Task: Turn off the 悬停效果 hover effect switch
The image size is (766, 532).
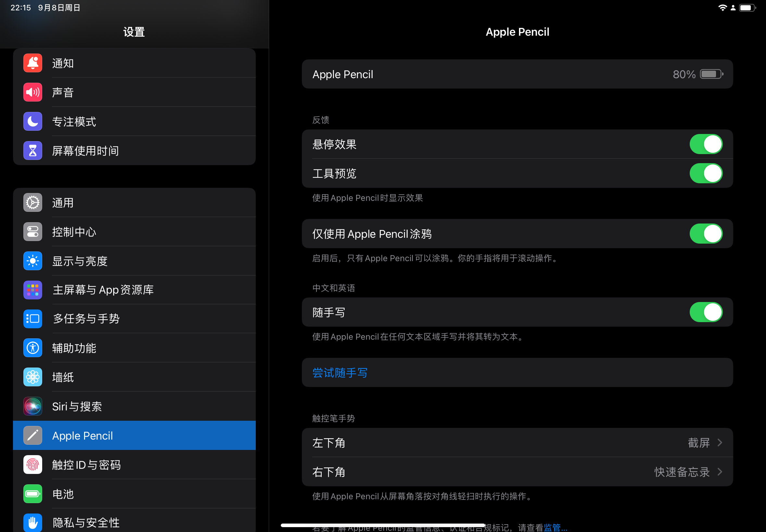Action: tap(706, 144)
